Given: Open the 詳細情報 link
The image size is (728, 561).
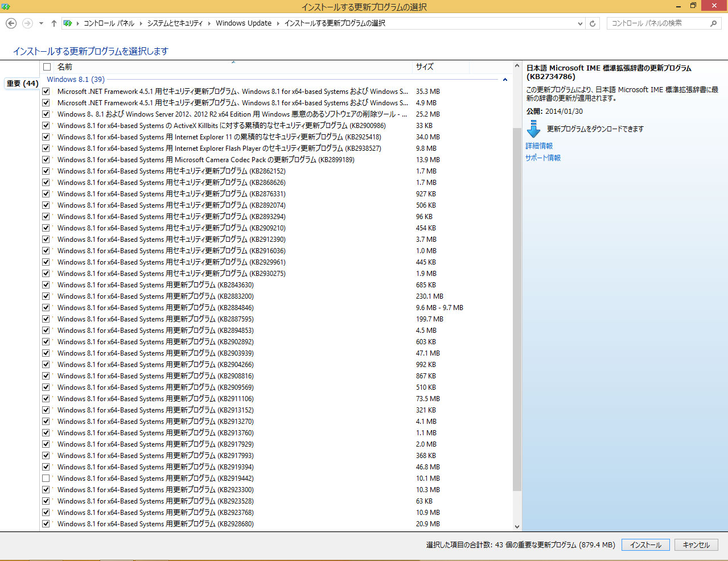Looking at the screenshot, I should 539,146.
